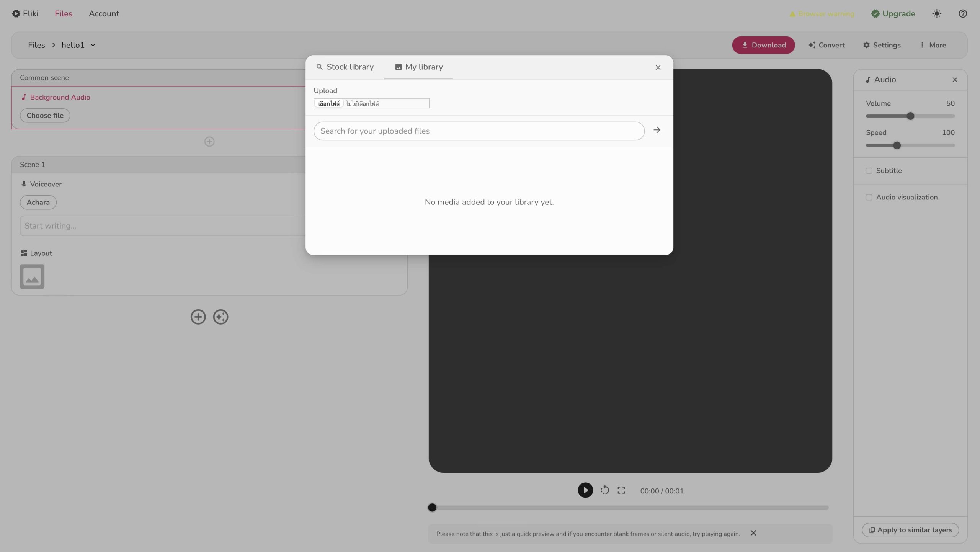Adjust the Volume slider handle
980x552 pixels.
coord(910,116)
